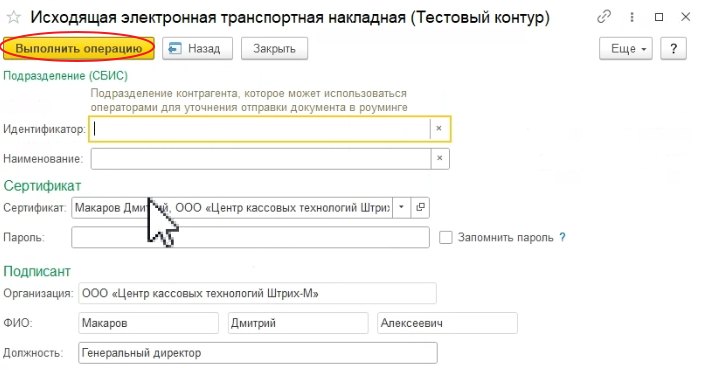Click the patronymic field Алексеевич

447,323
